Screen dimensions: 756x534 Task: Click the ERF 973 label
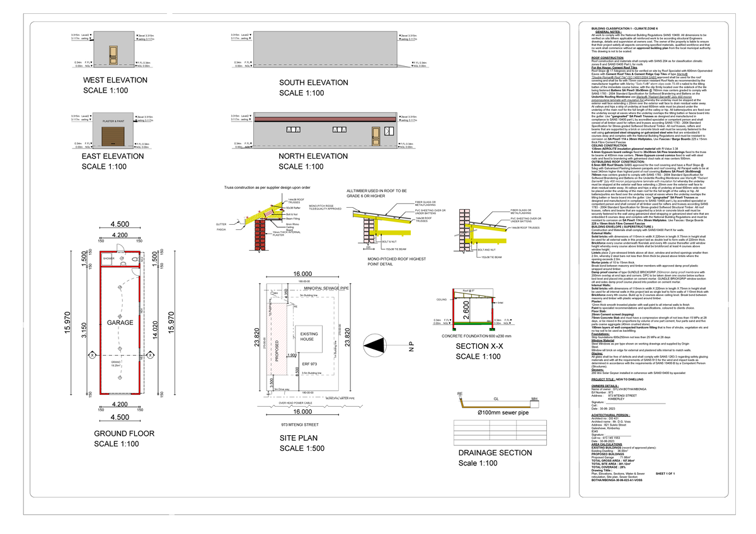click(309, 363)
